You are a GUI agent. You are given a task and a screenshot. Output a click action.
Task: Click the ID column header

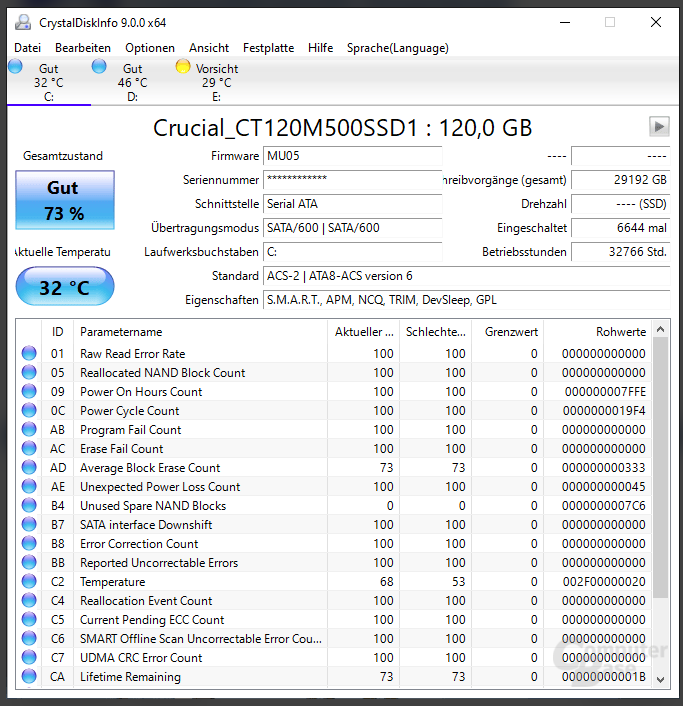(x=57, y=332)
